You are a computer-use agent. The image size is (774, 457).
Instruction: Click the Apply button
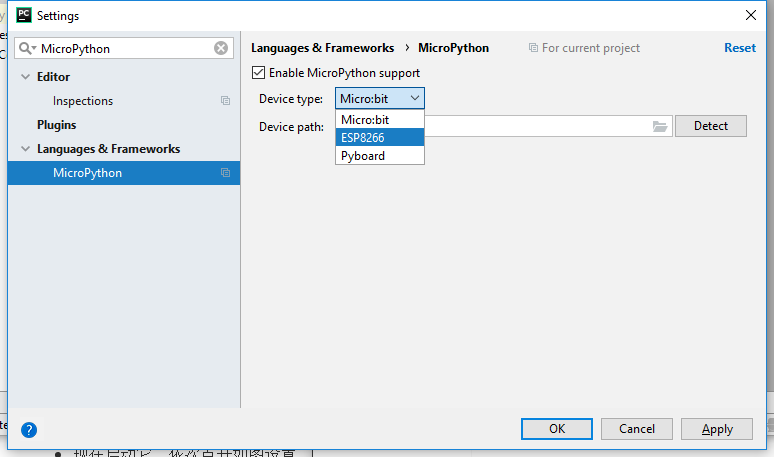click(716, 429)
